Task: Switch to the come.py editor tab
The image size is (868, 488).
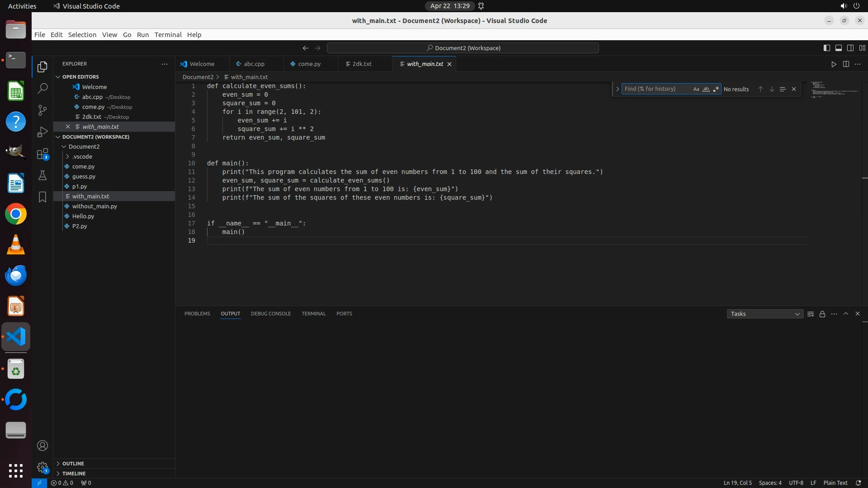Action: point(309,64)
